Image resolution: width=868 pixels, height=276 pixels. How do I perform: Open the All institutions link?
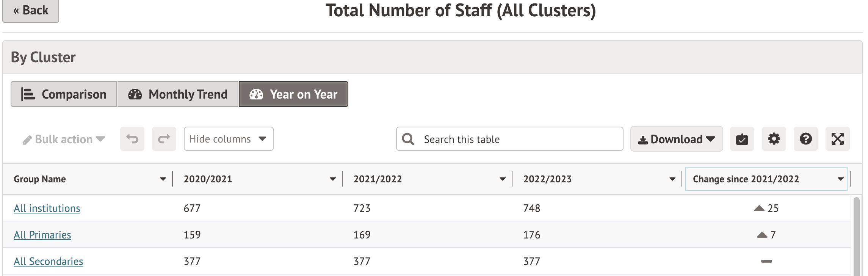47,208
